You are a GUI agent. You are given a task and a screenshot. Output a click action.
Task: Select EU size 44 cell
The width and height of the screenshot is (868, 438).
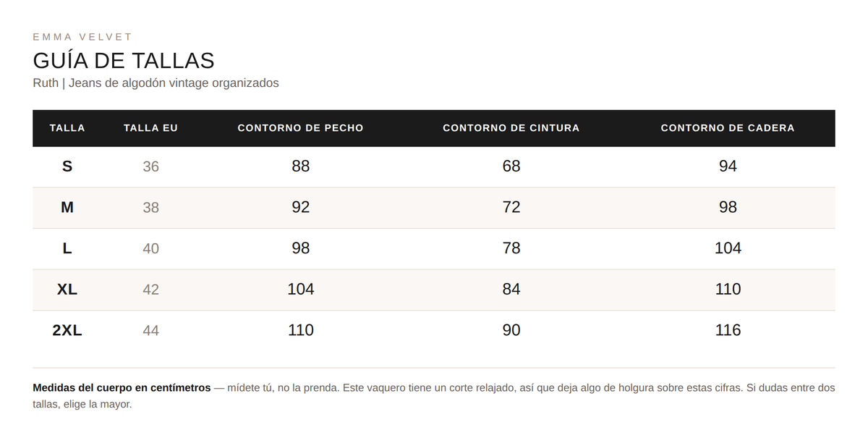(150, 331)
